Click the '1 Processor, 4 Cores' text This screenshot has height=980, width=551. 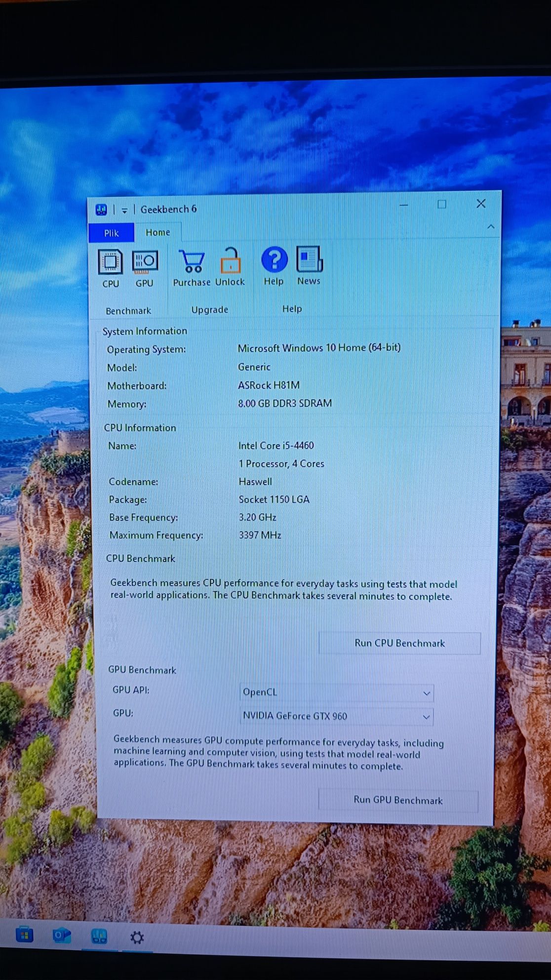coord(281,464)
